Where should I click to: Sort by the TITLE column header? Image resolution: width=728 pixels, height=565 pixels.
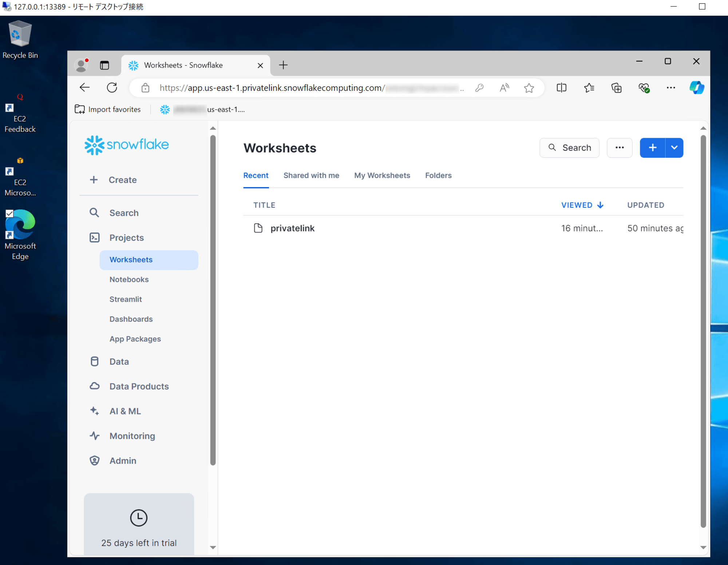pos(264,205)
